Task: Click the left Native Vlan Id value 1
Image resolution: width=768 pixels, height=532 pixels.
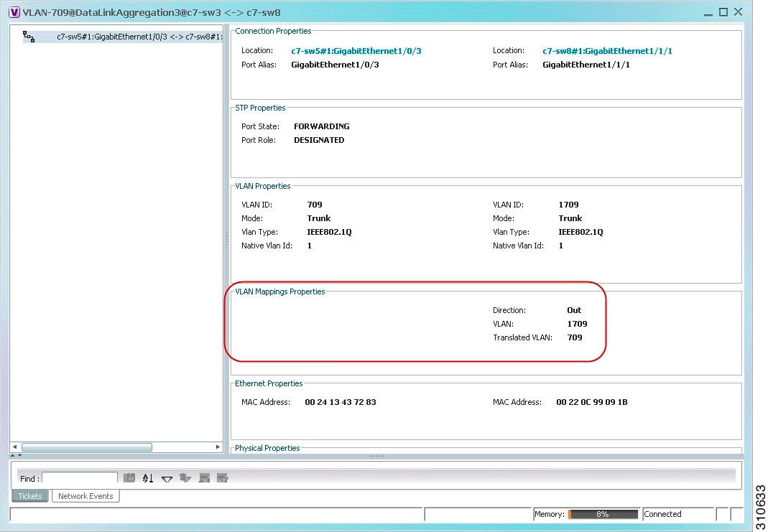Action: (x=310, y=246)
